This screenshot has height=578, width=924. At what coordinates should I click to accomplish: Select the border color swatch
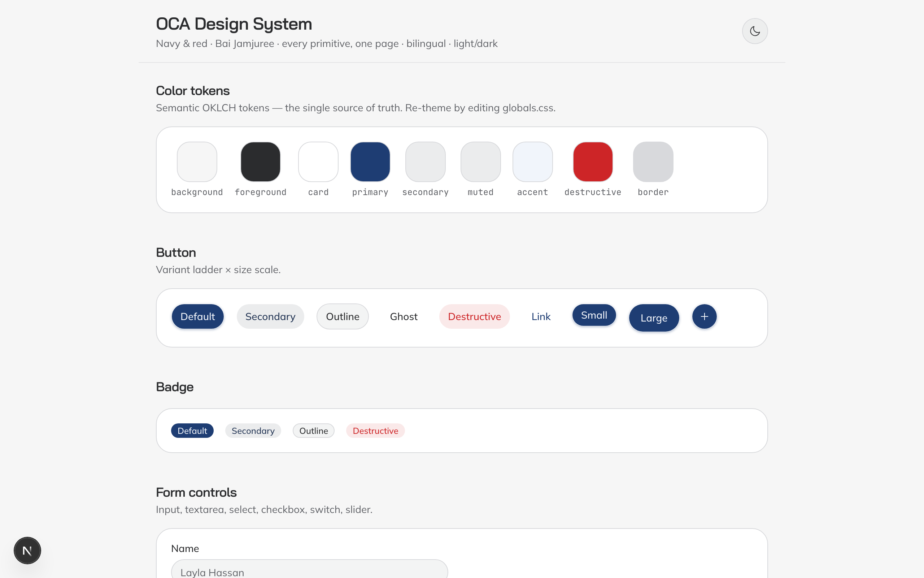click(x=653, y=162)
